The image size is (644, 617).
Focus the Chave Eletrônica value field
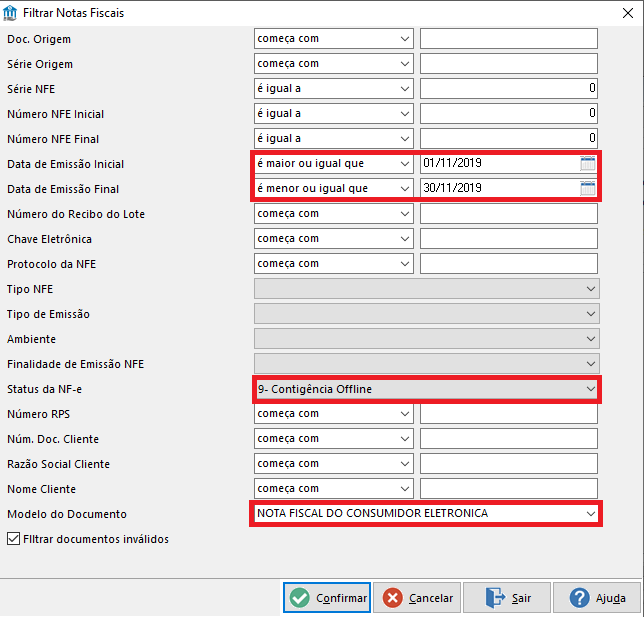pyautogui.click(x=508, y=239)
